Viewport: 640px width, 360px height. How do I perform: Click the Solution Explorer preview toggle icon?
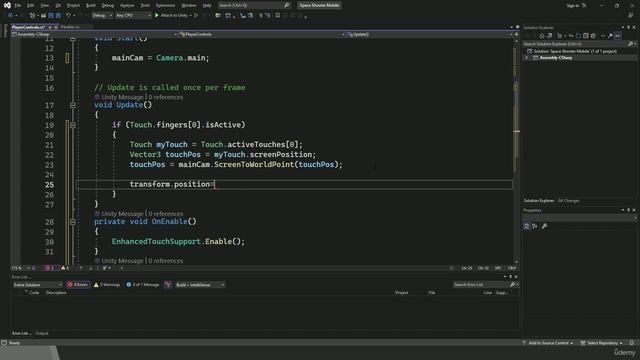coord(618,36)
